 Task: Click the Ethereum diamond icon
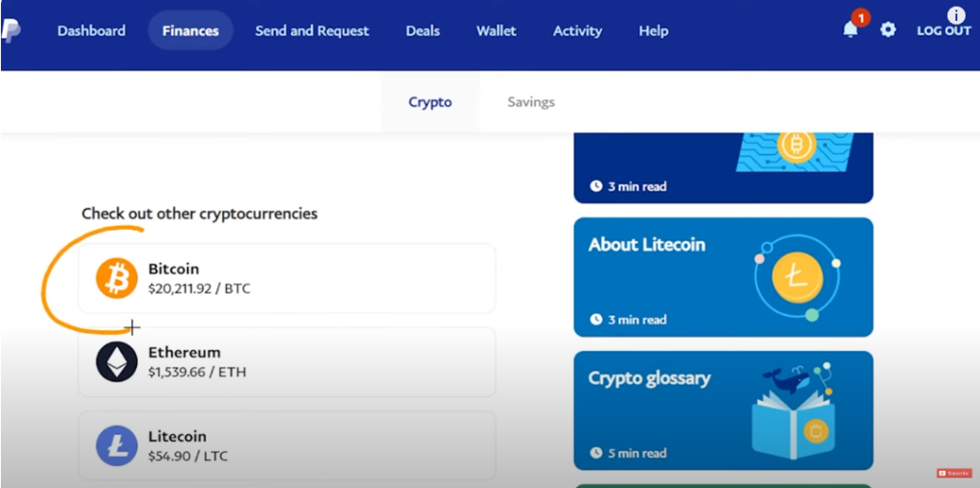coord(116,362)
